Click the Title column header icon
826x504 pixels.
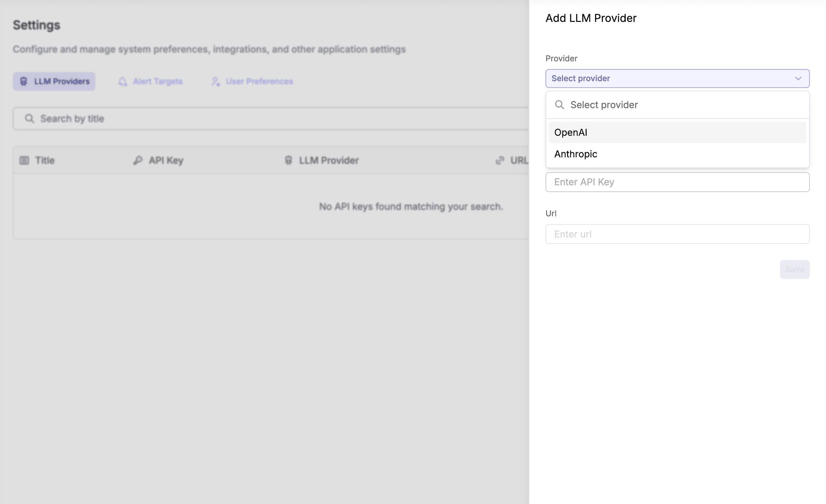click(24, 160)
